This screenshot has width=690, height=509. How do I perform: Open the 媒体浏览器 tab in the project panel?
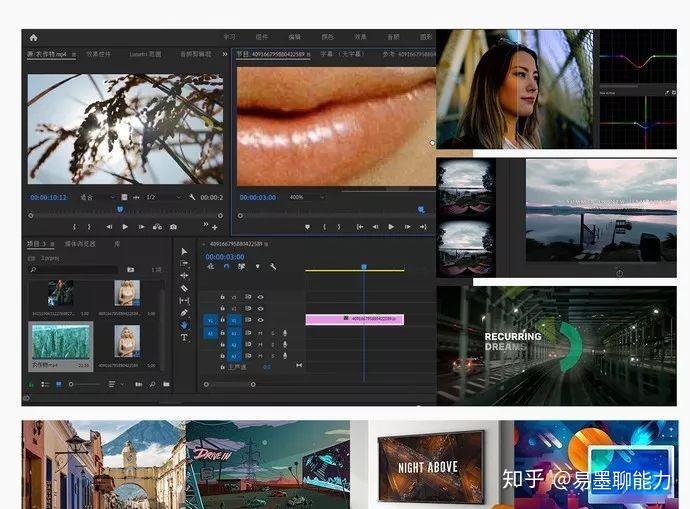tap(80, 243)
